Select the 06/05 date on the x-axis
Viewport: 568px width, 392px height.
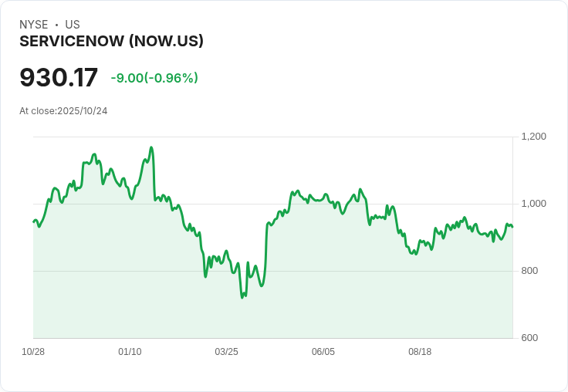point(323,352)
